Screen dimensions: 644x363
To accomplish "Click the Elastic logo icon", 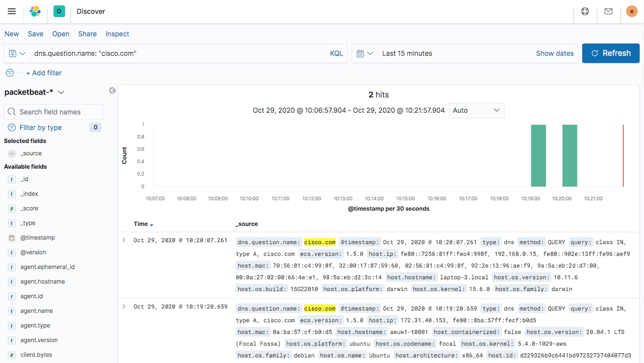I will (35, 11).
